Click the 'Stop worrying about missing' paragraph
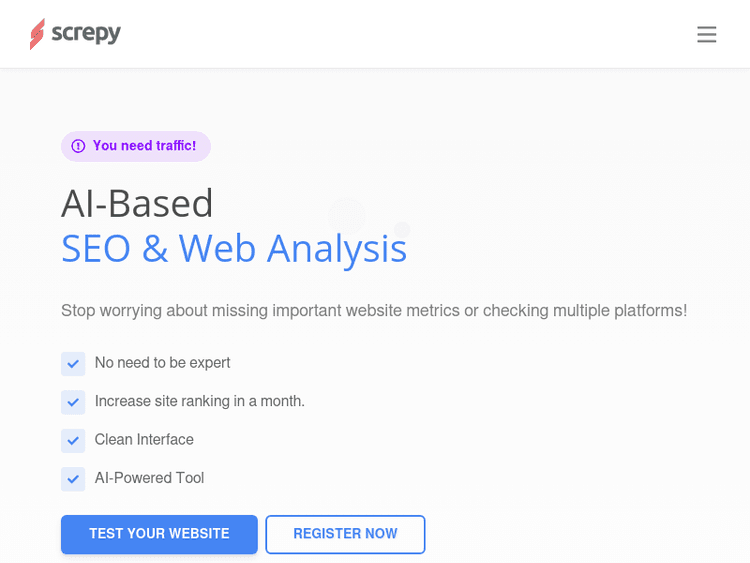Screen dimensions: 750x563 [374, 310]
